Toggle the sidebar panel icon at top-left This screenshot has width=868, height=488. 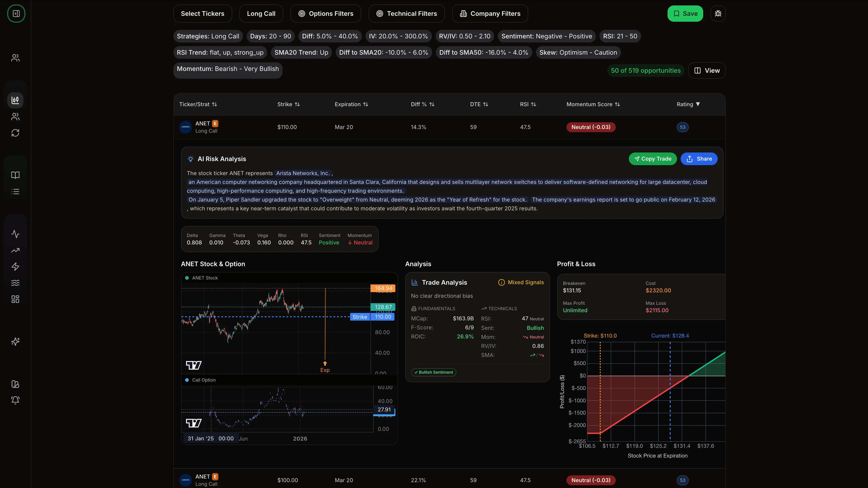coord(16,14)
